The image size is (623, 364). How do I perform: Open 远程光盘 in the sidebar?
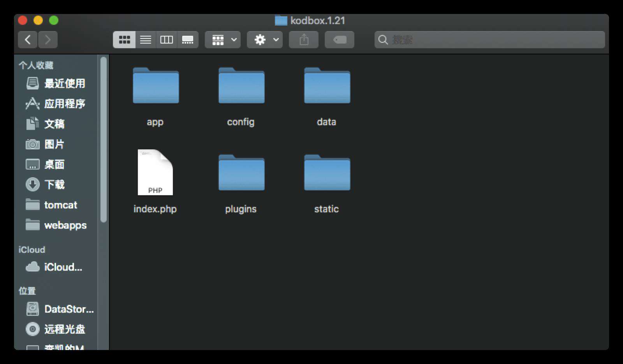[x=56, y=329]
